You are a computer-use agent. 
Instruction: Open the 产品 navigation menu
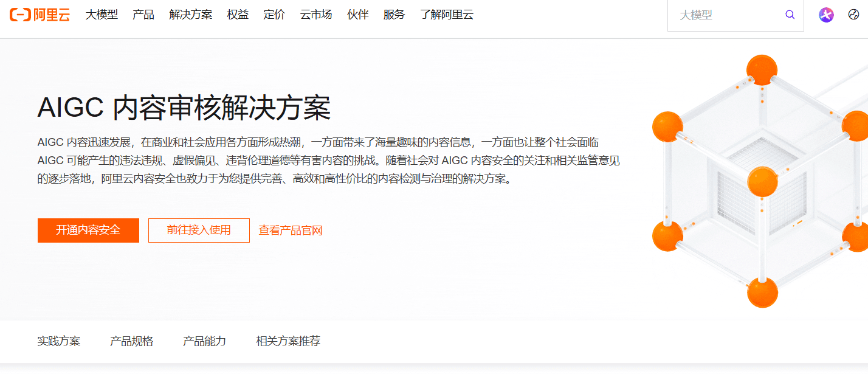tap(143, 15)
